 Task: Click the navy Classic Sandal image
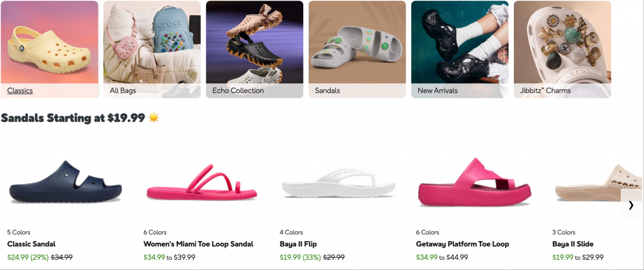65,182
